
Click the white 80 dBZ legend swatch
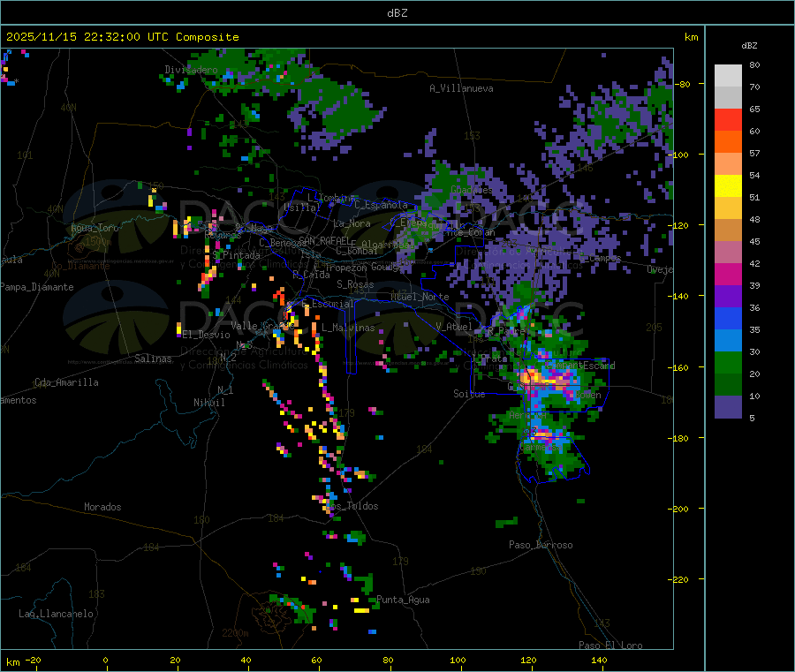click(728, 76)
